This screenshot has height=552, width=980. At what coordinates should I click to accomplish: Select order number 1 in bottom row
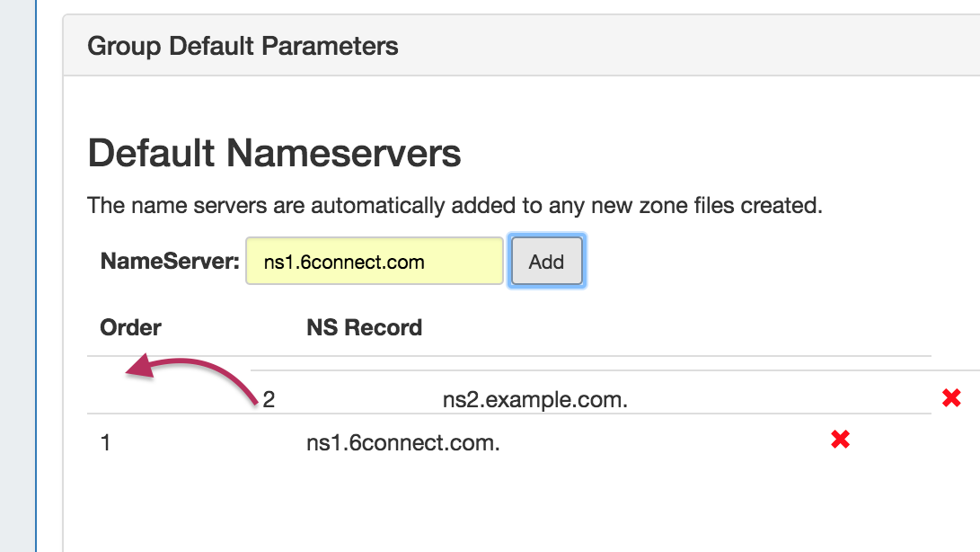[106, 442]
